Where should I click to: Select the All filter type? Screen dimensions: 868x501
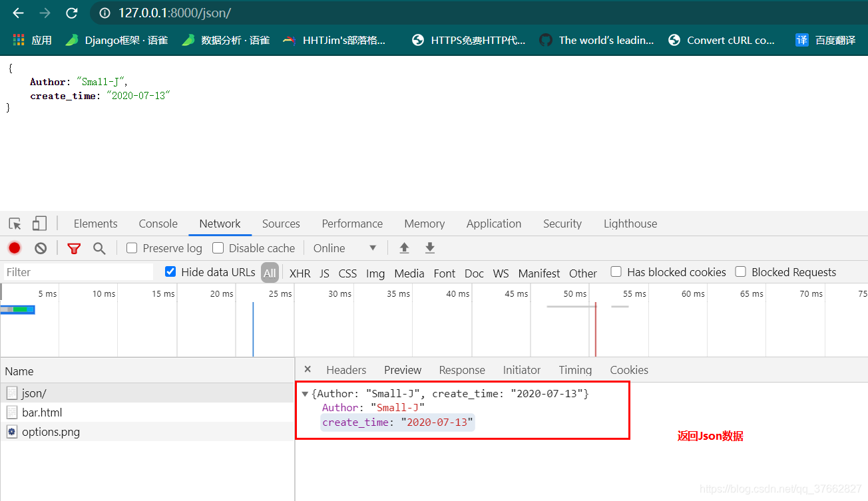(270, 273)
